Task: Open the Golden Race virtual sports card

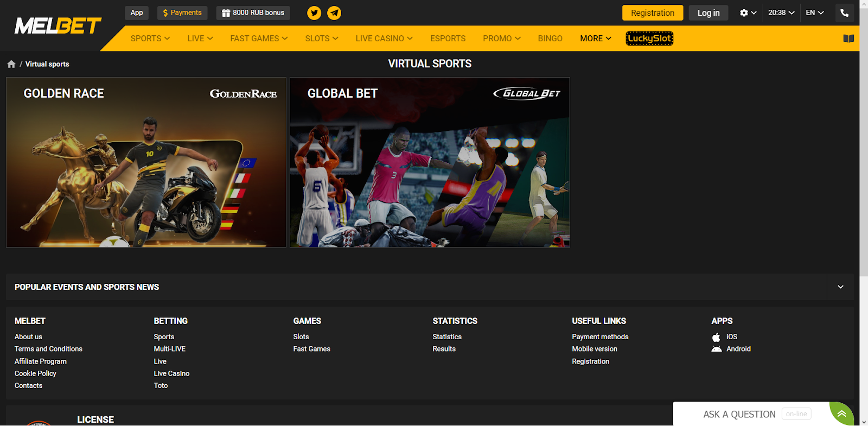Action: pyautogui.click(x=146, y=162)
